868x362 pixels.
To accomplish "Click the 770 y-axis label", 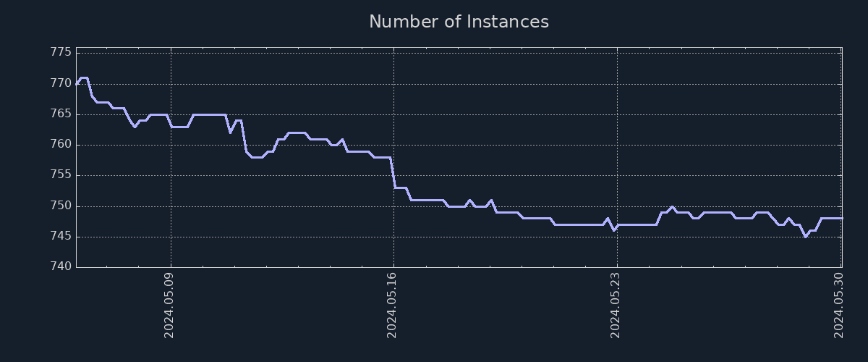I will (x=61, y=83).
